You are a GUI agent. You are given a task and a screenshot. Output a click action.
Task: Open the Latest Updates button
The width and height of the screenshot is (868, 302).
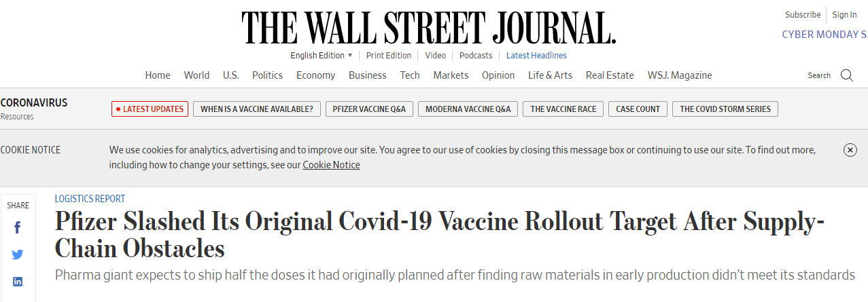click(150, 109)
